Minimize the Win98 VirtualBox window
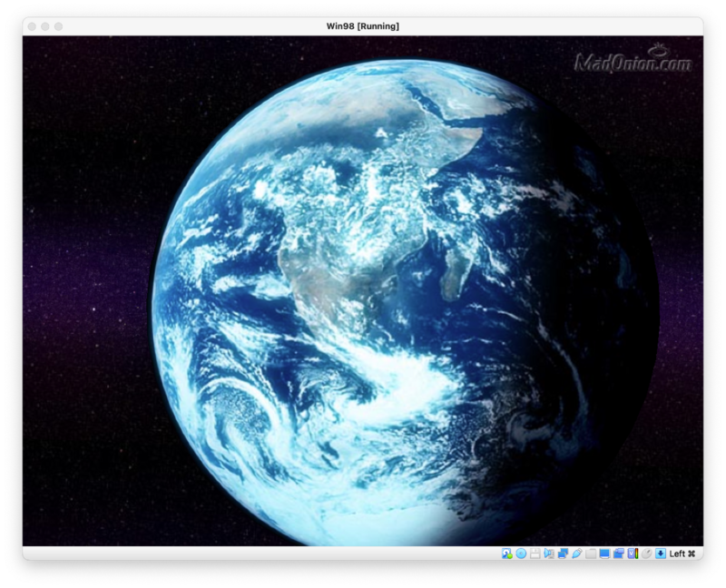Screen dimensions: 726x588 click(44, 26)
